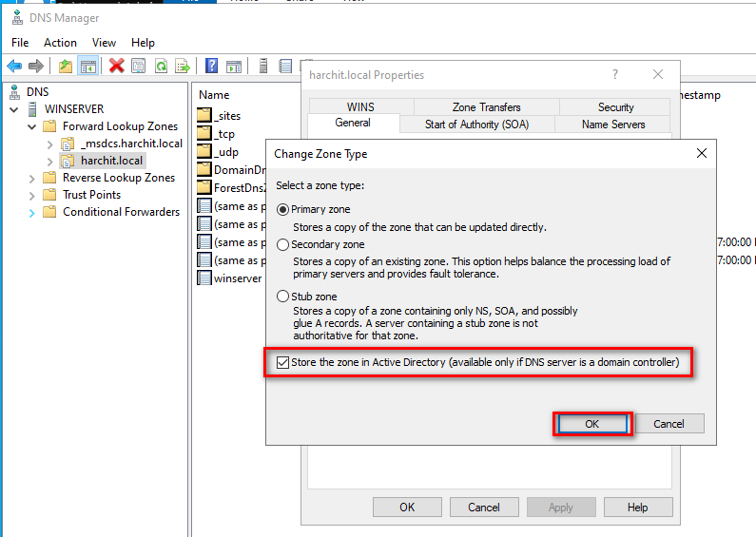
Task: Expand the Reverse Lookup Zones node
Action: (x=32, y=178)
